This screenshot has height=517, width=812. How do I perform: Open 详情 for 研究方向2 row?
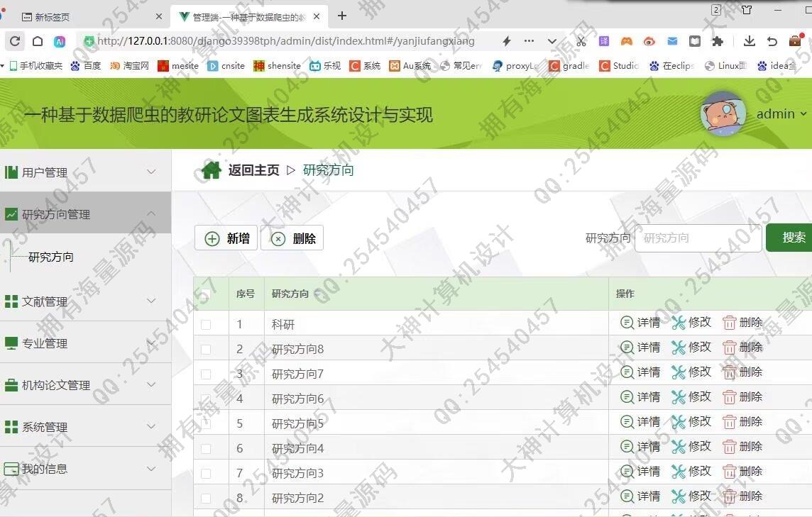(x=640, y=496)
